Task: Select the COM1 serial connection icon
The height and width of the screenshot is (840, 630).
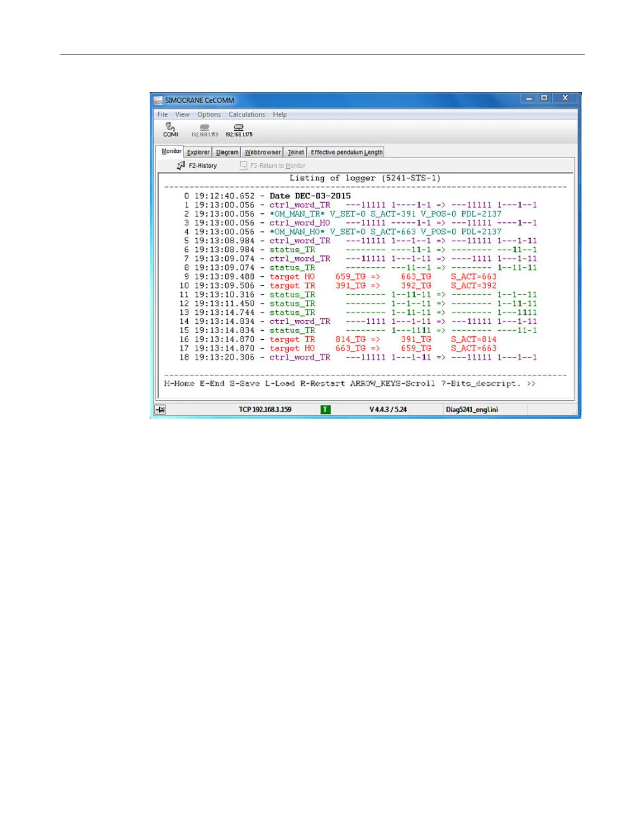Action: point(170,129)
